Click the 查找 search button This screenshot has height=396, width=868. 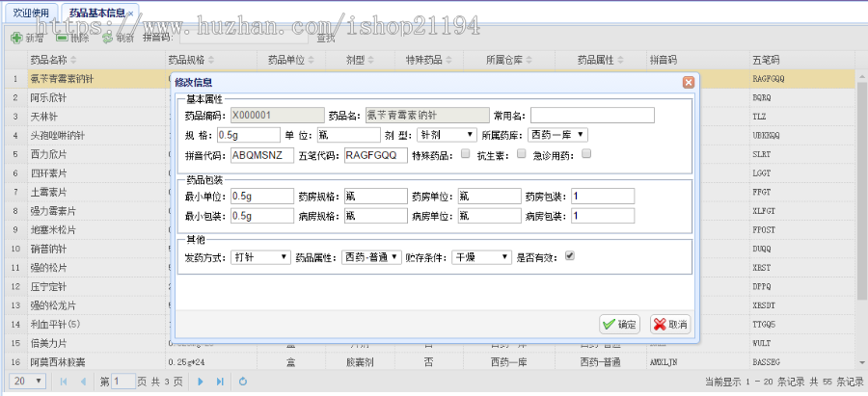(326, 39)
